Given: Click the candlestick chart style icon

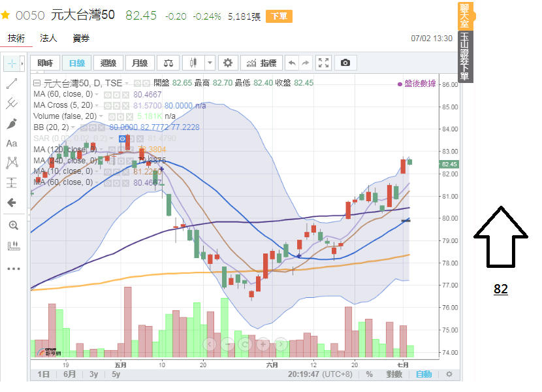Looking at the screenshot, I should (193, 63).
